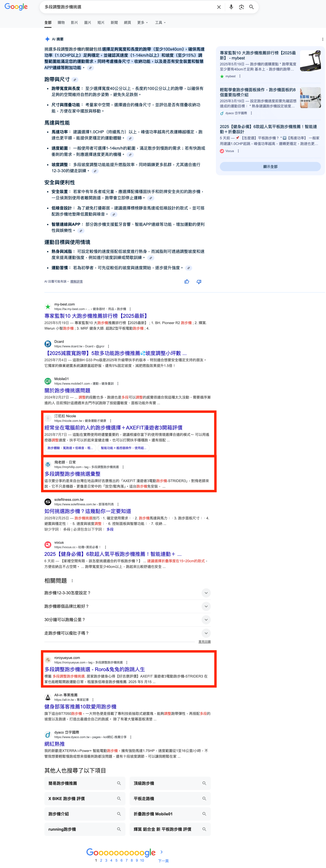
Task: Clear the search box with X
Action: (x=219, y=7)
